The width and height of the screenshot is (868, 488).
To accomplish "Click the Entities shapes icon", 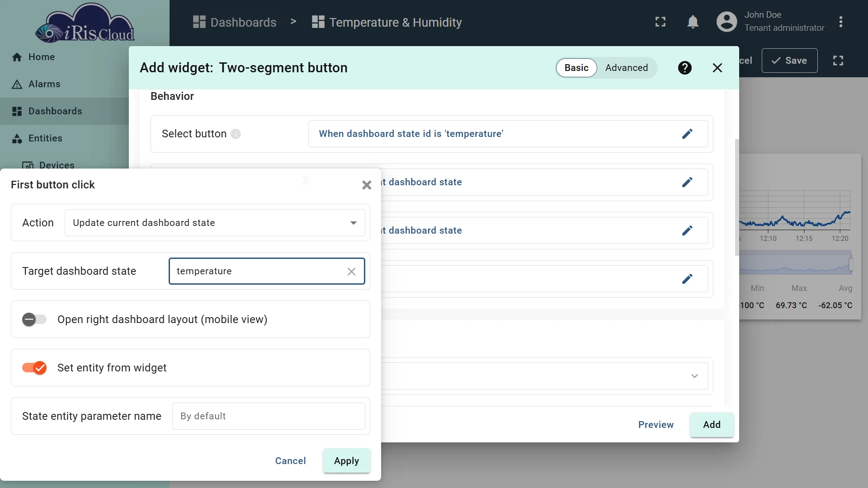I will [17, 138].
